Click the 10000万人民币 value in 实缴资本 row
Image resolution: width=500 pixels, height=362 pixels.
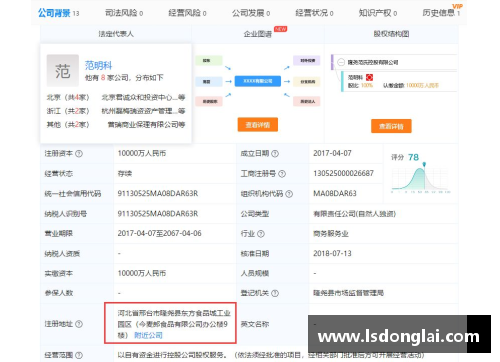tap(142, 273)
